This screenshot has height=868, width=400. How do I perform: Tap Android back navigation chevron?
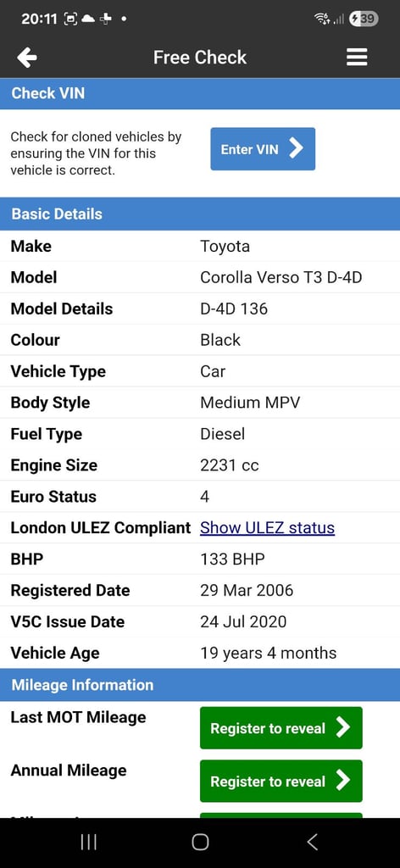click(x=312, y=842)
